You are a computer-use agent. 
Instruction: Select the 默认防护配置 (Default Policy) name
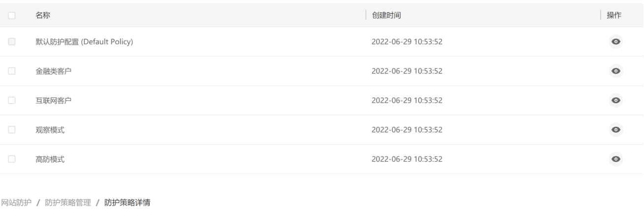click(84, 42)
